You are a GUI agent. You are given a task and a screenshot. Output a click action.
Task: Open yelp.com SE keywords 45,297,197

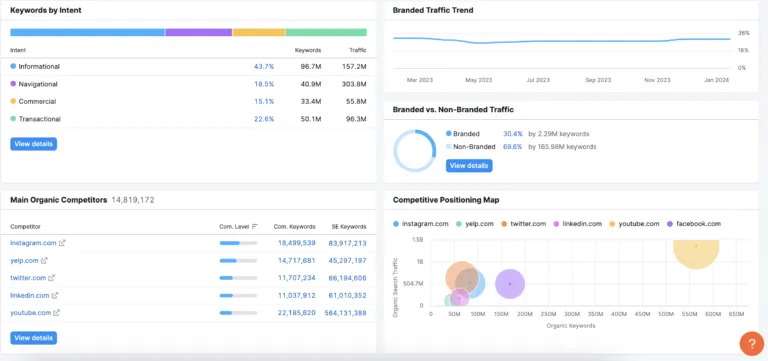tap(348, 261)
